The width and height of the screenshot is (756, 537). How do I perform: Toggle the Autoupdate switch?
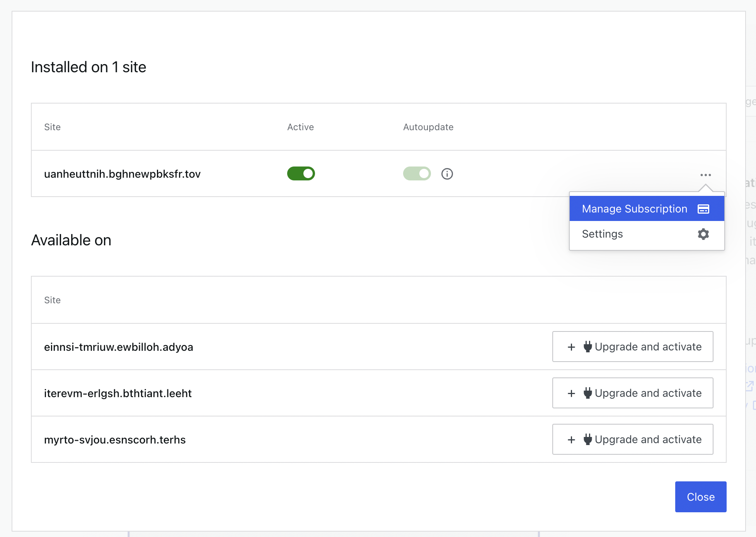click(417, 174)
